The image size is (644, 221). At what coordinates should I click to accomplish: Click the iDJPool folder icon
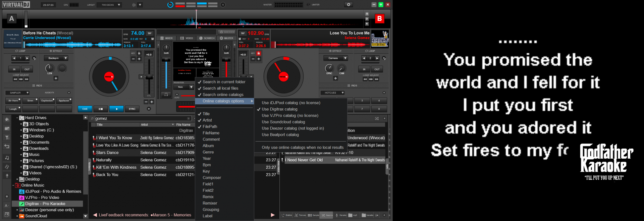pos(22,191)
